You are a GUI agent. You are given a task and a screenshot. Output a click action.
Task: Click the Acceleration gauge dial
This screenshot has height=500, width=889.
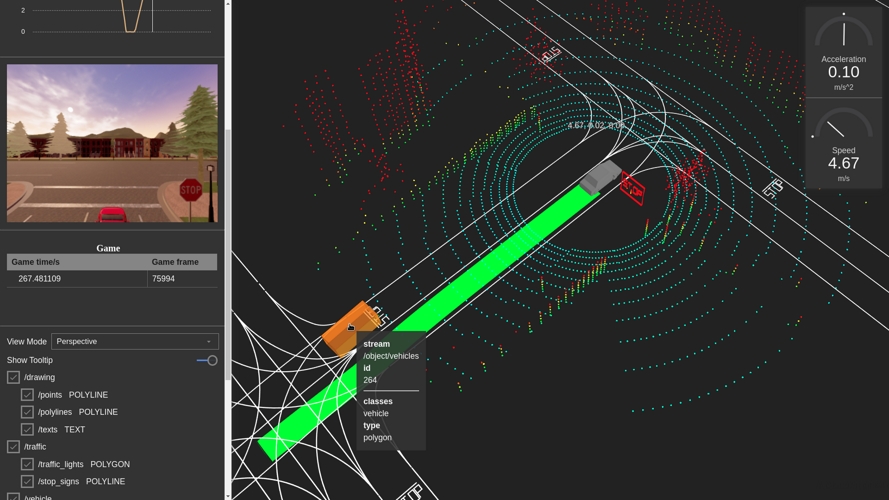(843, 33)
